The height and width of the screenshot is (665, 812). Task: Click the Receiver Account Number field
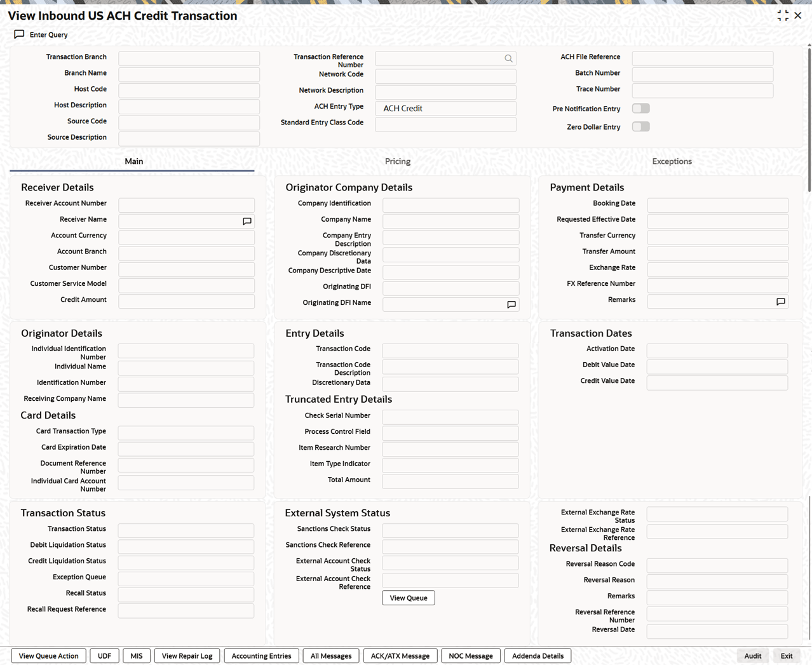[x=186, y=205]
